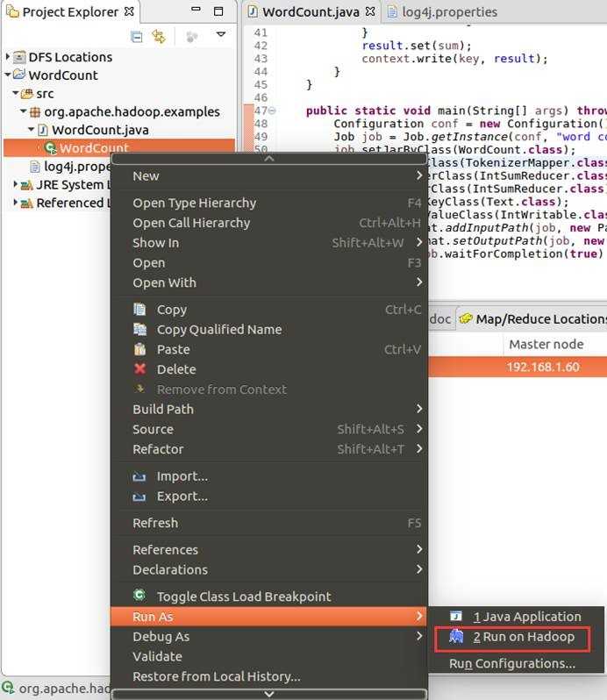This screenshot has height=700, width=607.
Task: Click the Copy icon in context menu
Action: click(139, 309)
